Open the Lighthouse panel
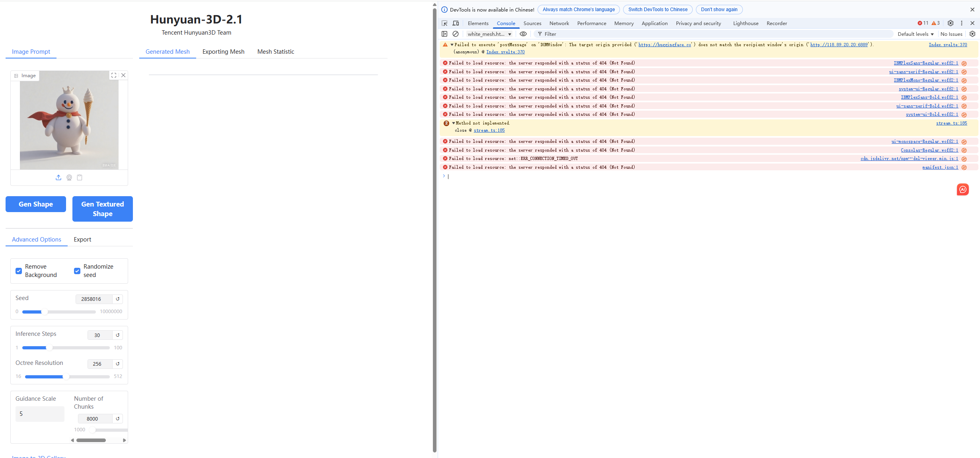The image size is (980, 458). (x=746, y=23)
